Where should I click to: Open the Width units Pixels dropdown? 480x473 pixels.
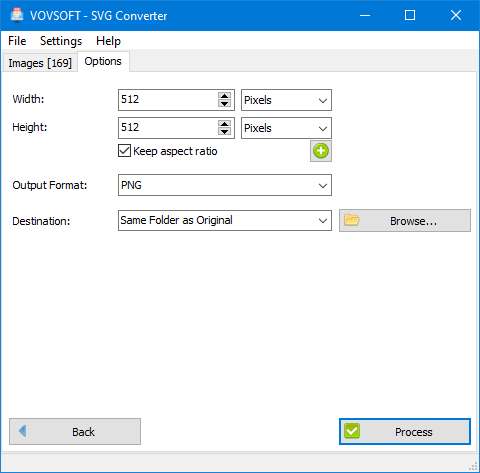(x=286, y=100)
